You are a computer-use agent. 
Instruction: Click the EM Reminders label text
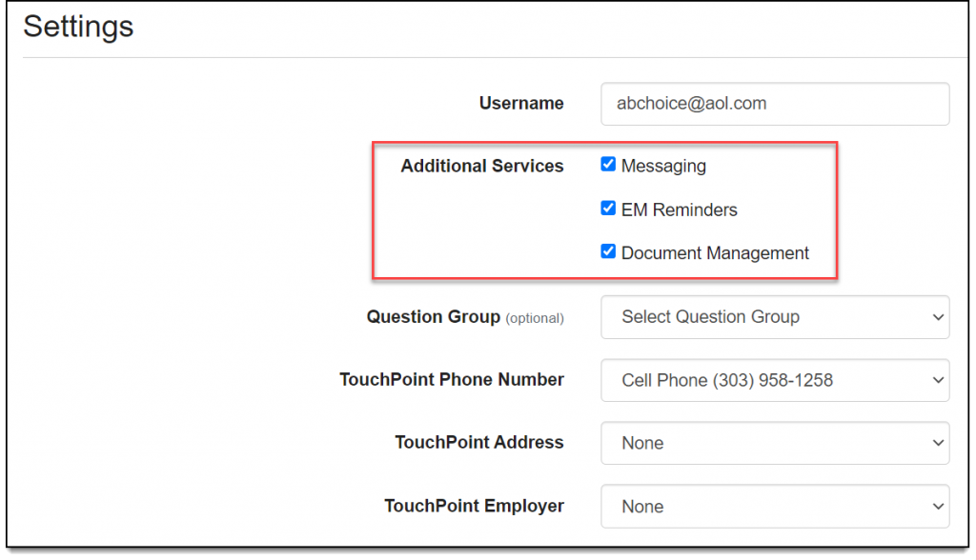(x=679, y=210)
